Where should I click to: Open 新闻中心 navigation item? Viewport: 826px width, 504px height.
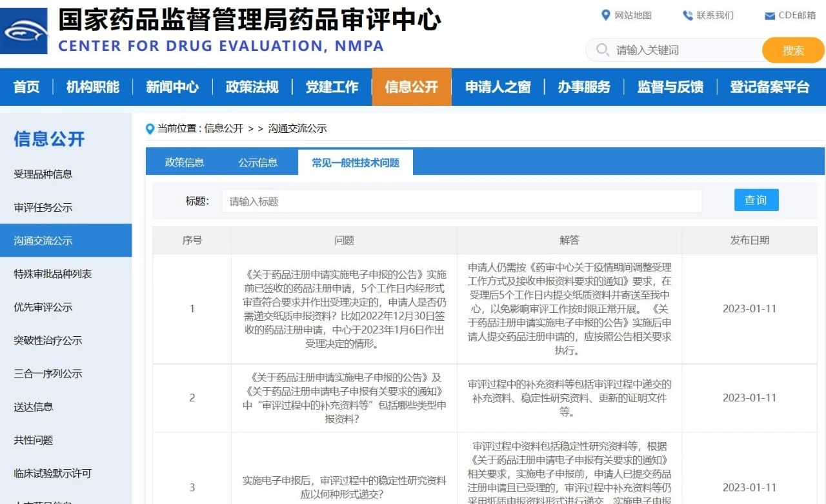[172, 87]
